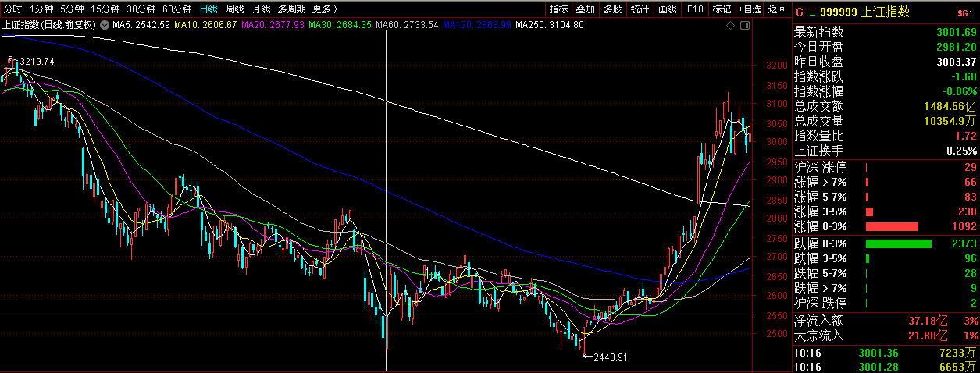Open the 统计 statistics button
Viewport: 980px width, 373px height.
click(640, 9)
